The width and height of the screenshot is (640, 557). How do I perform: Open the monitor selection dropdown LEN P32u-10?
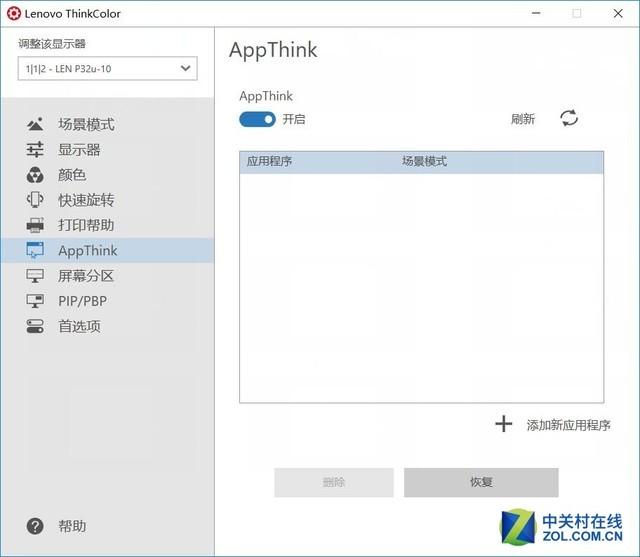point(108,69)
